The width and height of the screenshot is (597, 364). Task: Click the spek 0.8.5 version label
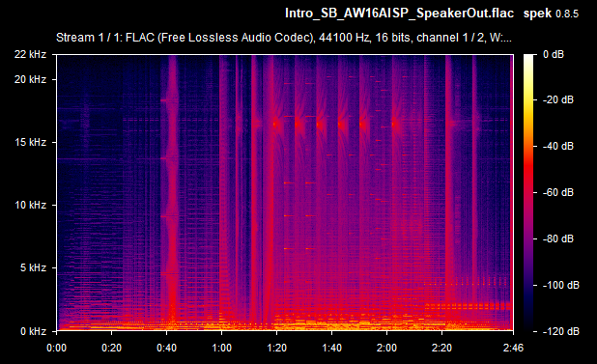(x=551, y=14)
